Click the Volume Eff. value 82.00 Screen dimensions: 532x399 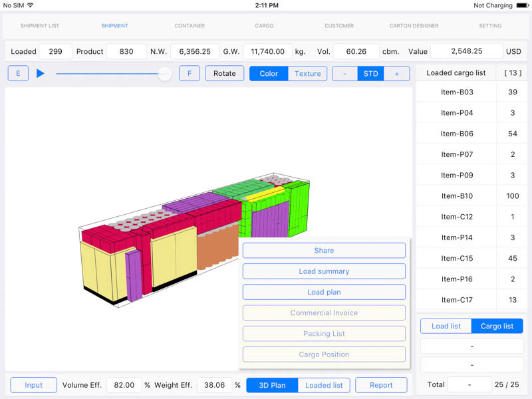[124, 385]
